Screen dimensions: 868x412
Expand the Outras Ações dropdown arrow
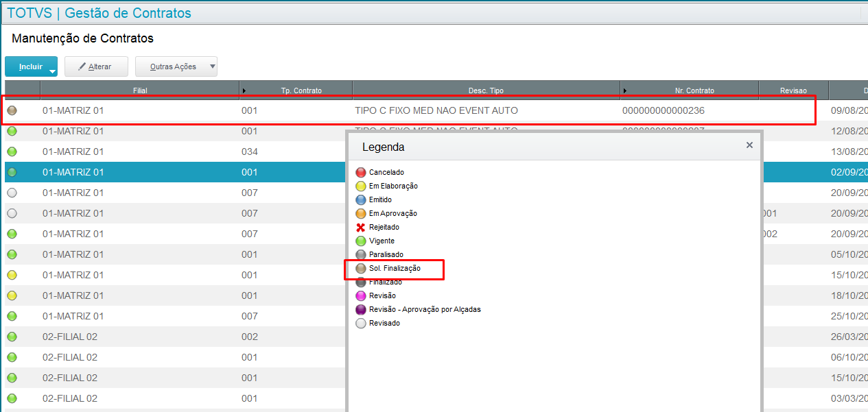212,66
